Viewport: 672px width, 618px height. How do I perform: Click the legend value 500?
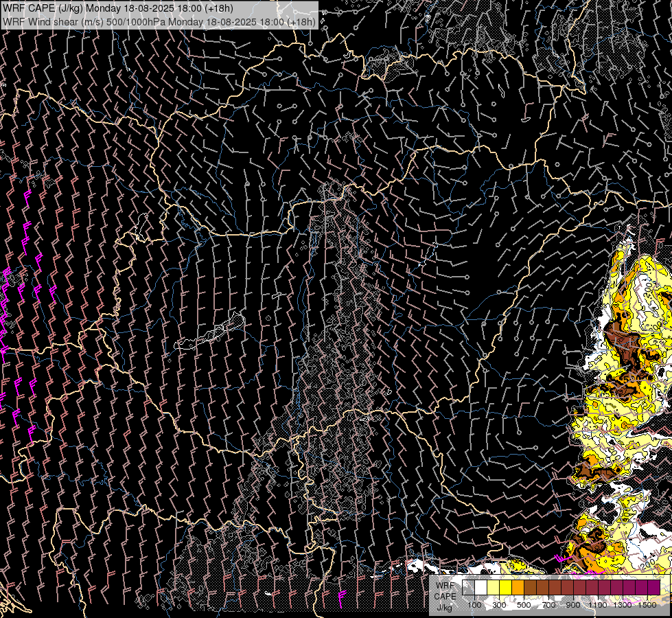click(524, 605)
